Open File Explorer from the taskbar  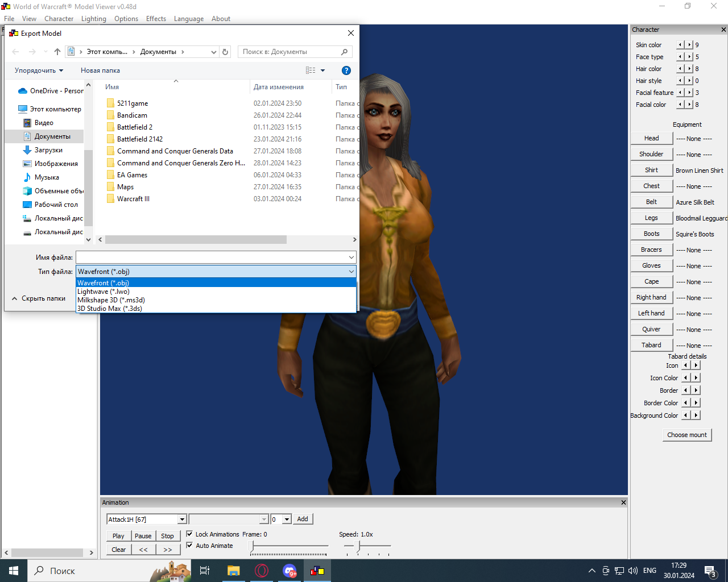(233, 571)
